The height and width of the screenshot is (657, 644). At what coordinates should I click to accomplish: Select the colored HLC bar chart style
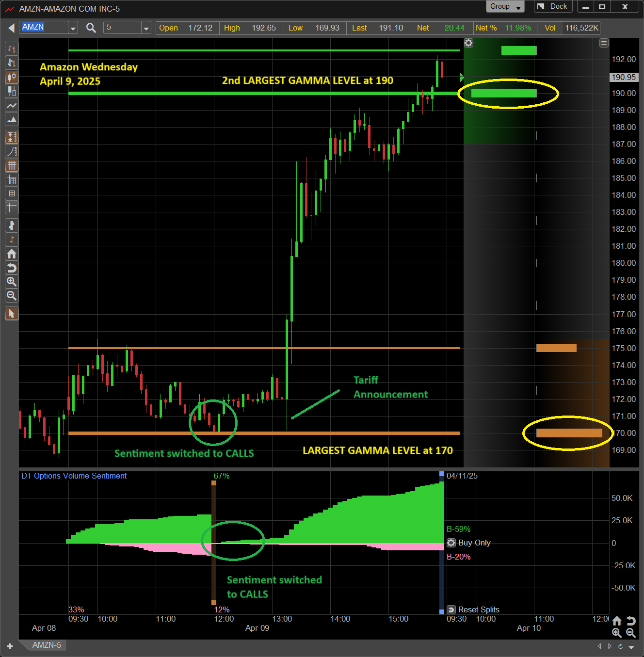(12, 63)
